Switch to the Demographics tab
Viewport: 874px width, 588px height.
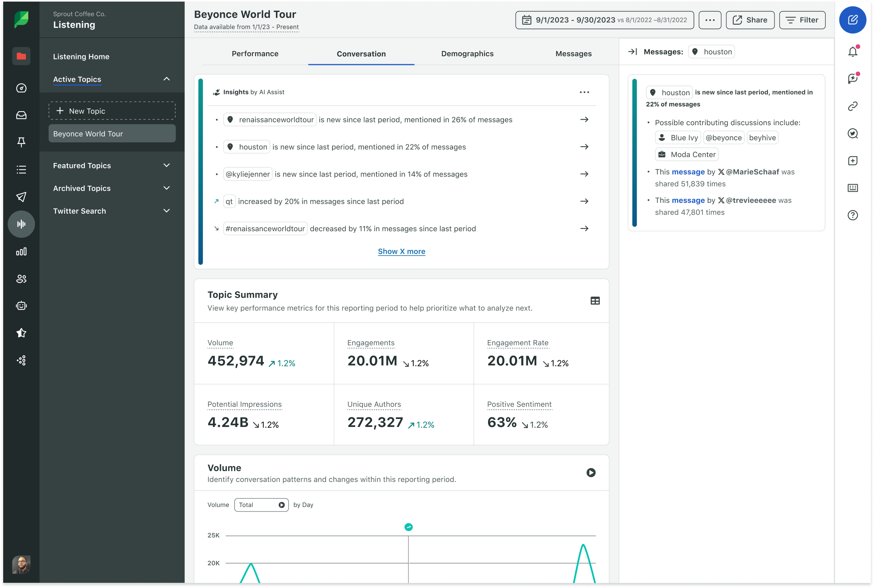467,53
